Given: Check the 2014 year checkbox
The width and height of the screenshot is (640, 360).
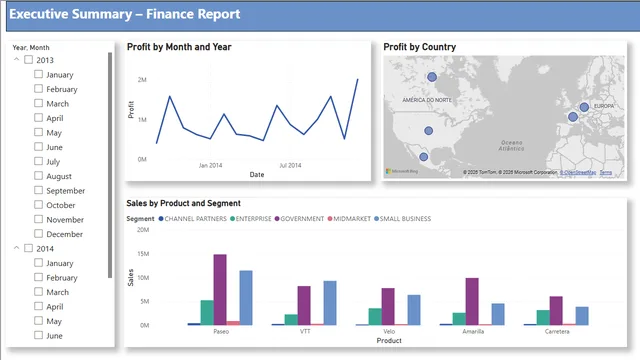Looking at the screenshot, I should (29, 248).
